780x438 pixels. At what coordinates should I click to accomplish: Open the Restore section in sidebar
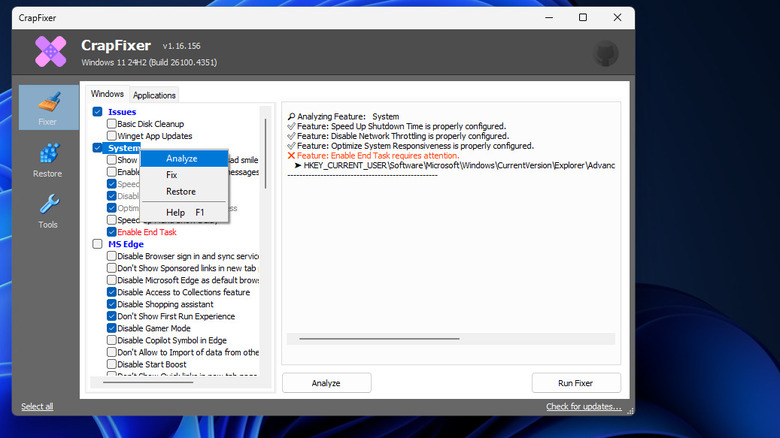pos(48,160)
